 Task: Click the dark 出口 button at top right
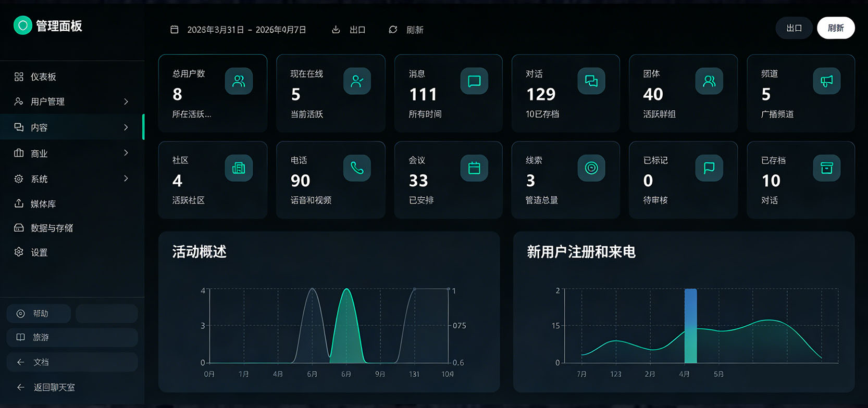tap(794, 28)
